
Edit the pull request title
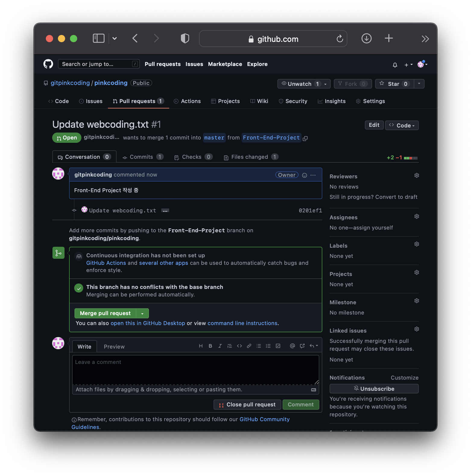click(374, 125)
